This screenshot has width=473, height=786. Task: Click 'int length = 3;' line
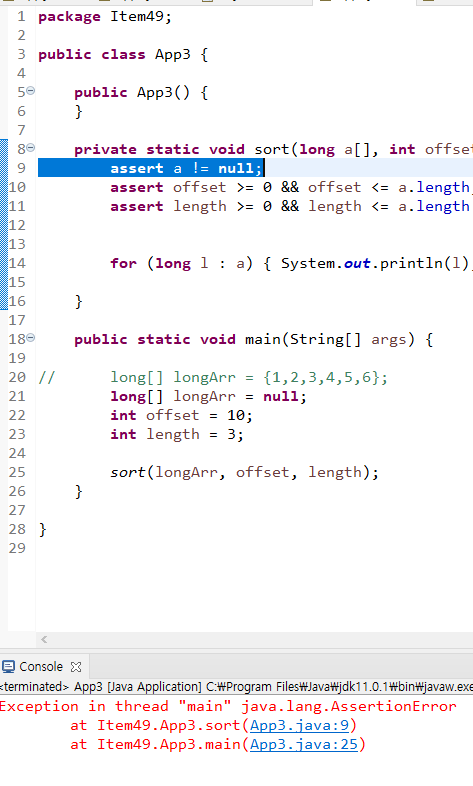coord(177,435)
